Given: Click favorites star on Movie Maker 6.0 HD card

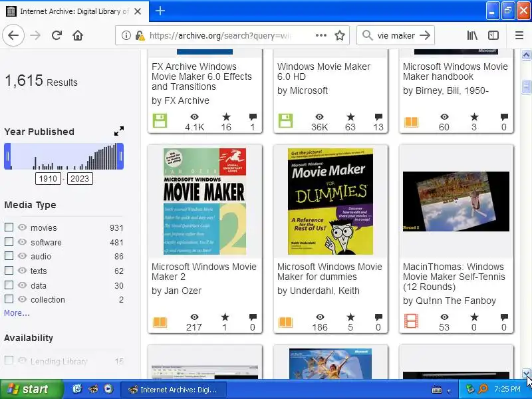Looking at the screenshot, I should point(350,117).
